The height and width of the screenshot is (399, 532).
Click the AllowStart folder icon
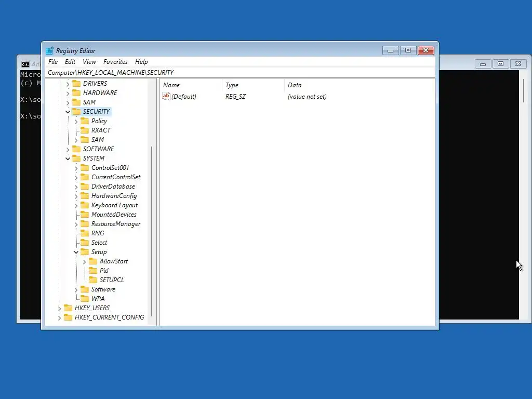93,261
